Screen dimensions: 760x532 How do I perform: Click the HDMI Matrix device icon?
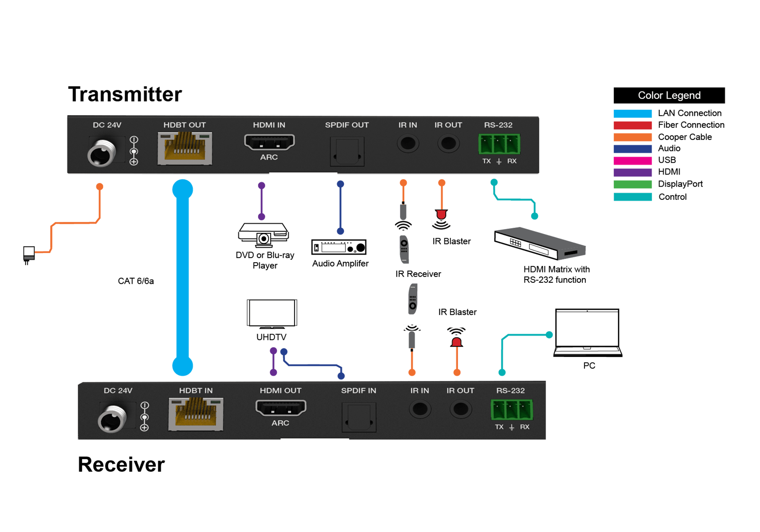tap(540, 243)
